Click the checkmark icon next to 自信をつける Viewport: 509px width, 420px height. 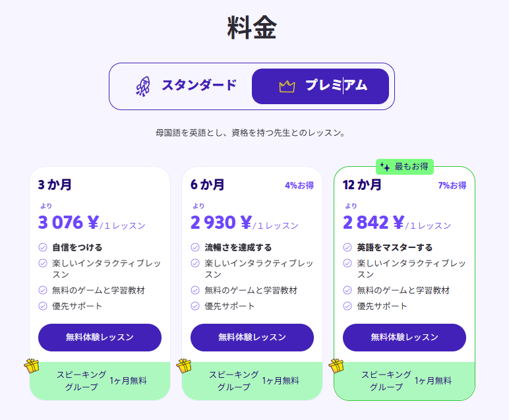tap(43, 247)
